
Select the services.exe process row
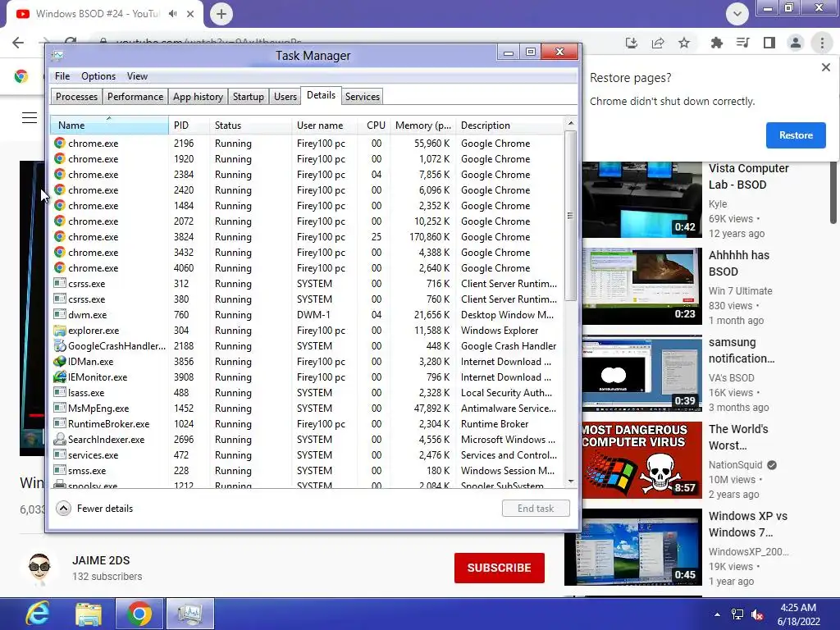[308, 455]
